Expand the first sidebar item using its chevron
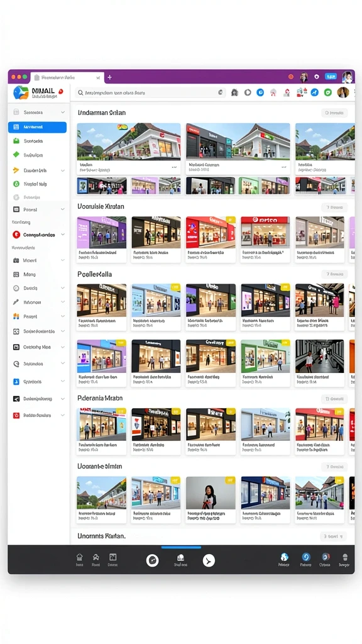This screenshot has width=362, height=644. point(63,112)
